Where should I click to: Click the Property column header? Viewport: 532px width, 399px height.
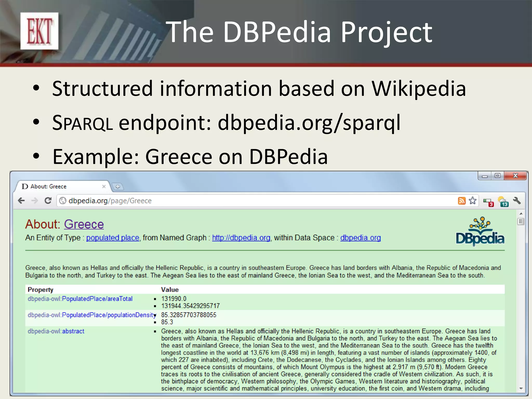tap(41, 290)
